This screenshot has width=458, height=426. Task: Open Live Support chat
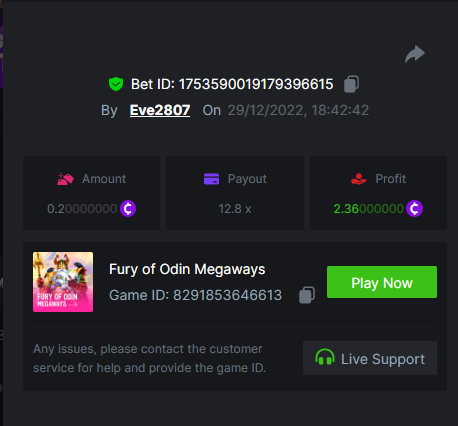click(370, 358)
